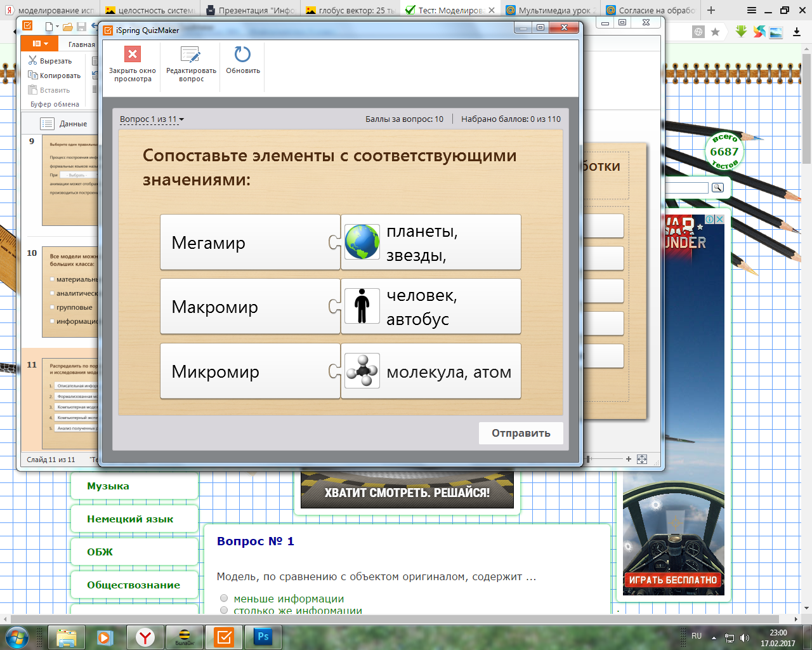The height and width of the screenshot is (650, 812).
Task: Click the gray globe icon in address bar
Action: click(698, 32)
